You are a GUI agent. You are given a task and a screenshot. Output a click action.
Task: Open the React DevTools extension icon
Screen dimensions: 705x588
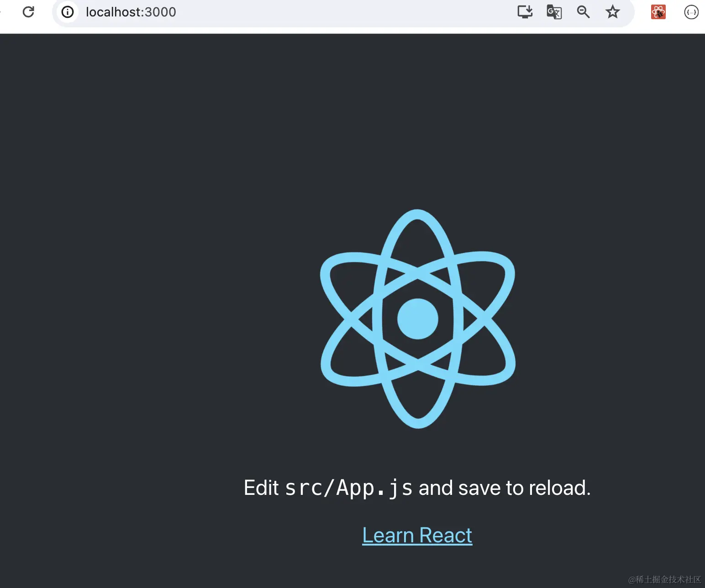(658, 12)
